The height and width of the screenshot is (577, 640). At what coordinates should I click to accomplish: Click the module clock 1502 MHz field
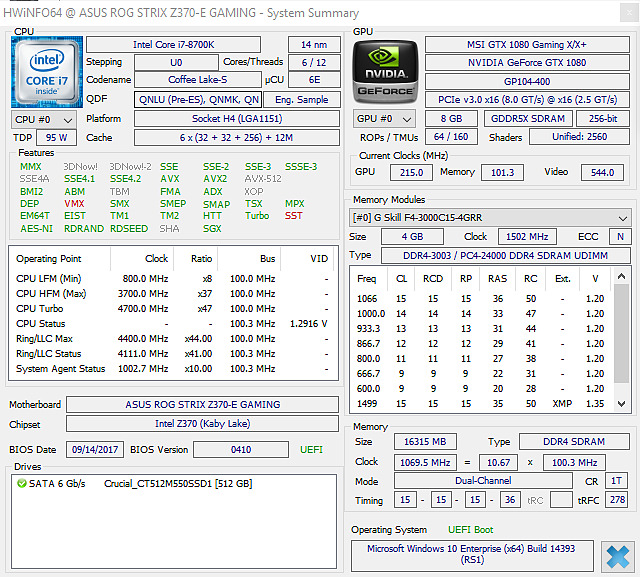point(527,237)
